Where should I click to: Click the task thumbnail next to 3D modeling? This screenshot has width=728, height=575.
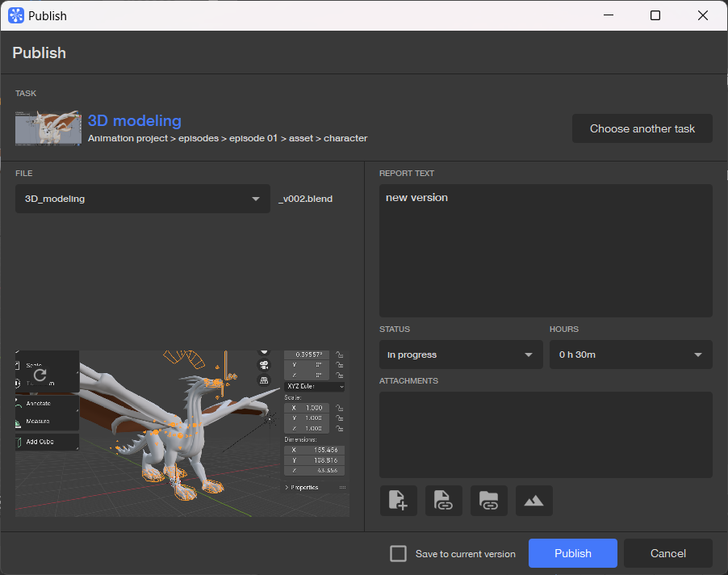coord(48,128)
